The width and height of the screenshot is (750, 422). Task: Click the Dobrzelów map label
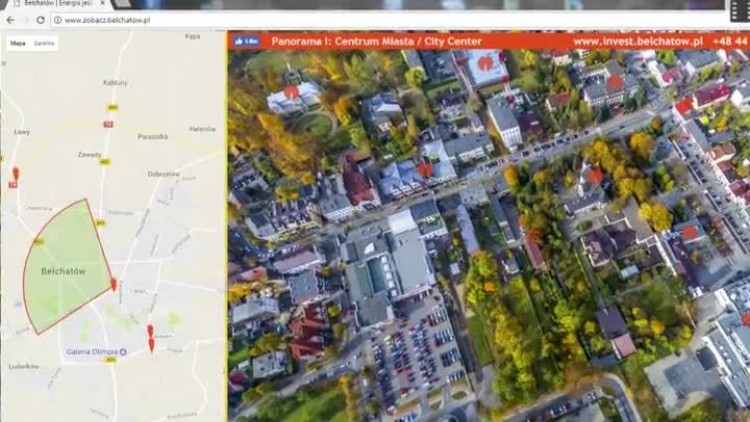(x=164, y=174)
